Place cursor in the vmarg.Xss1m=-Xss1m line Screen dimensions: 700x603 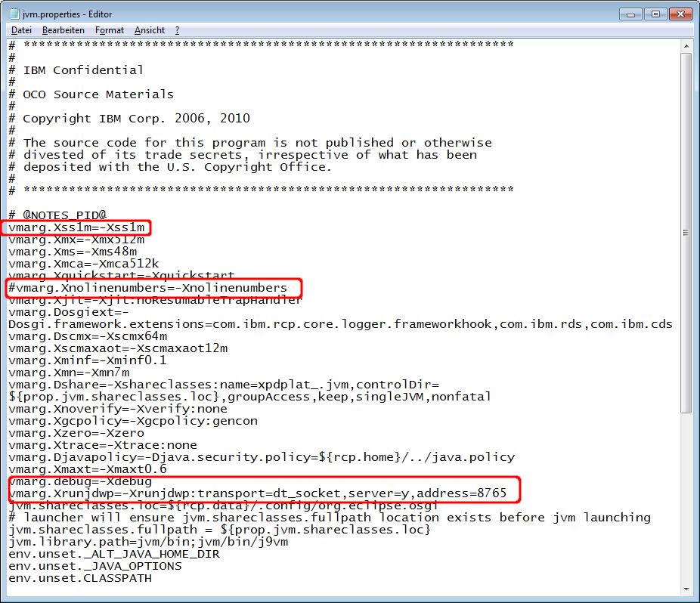(x=76, y=227)
